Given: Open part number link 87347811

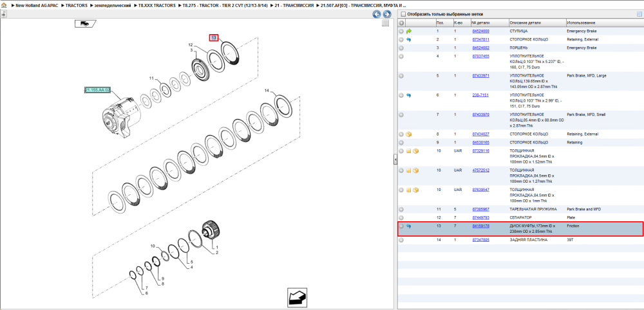Looking at the screenshot, I should tap(480, 40).
